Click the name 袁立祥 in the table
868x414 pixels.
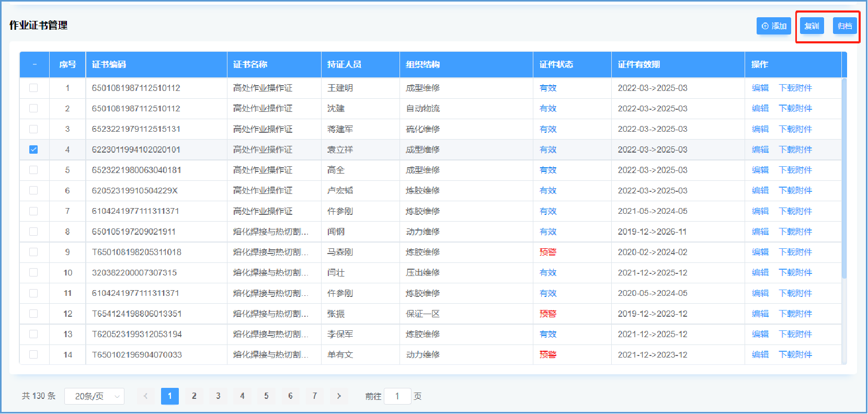click(340, 149)
